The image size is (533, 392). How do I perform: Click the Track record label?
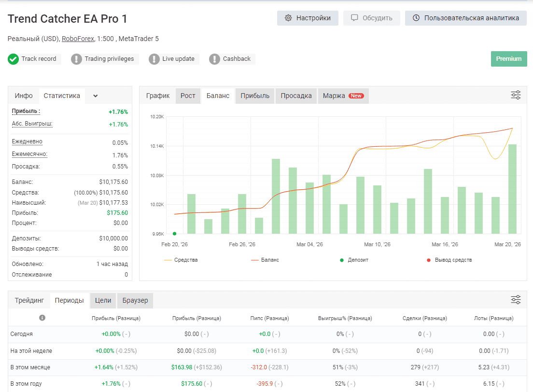pyautogui.click(x=39, y=59)
